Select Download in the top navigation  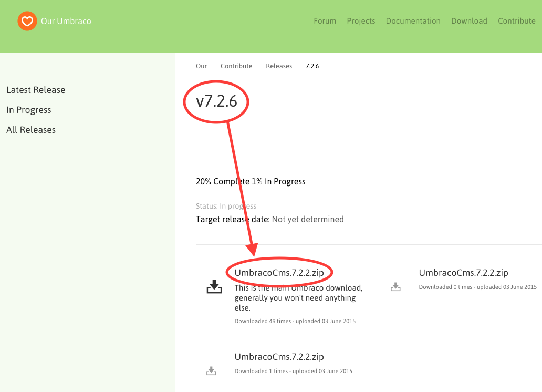469,21
